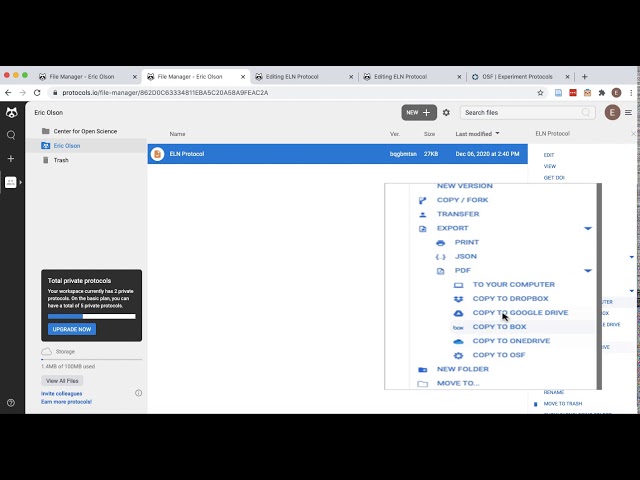Click the Google Drive icon
Screen dimensions: 640x480
(458, 313)
